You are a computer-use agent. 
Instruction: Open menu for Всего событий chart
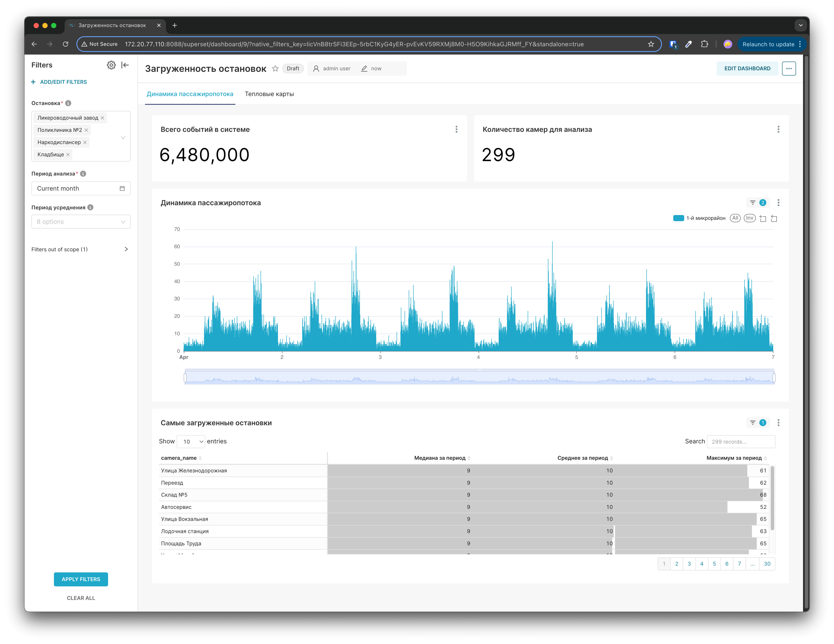[x=456, y=129]
